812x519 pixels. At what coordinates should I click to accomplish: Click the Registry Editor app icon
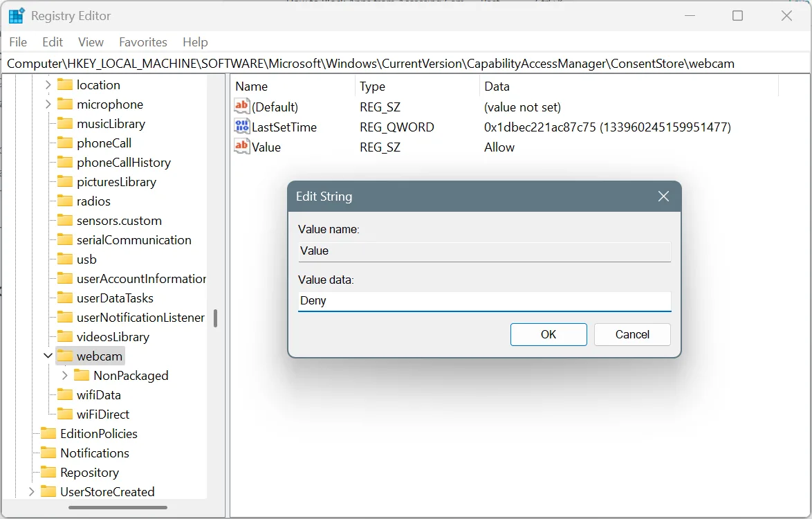click(x=17, y=16)
